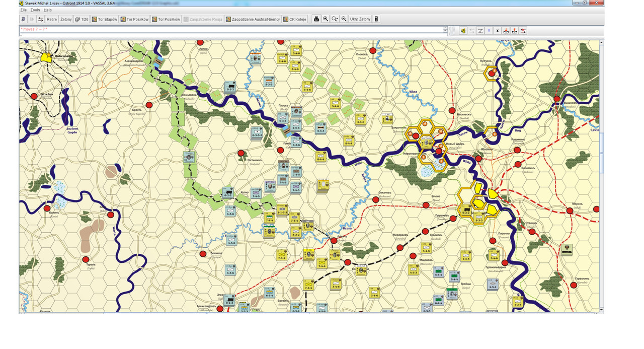The height and width of the screenshot is (349, 644).
Task: Toggle Ukryj Zetony to hide pieces
Action: (x=360, y=19)
